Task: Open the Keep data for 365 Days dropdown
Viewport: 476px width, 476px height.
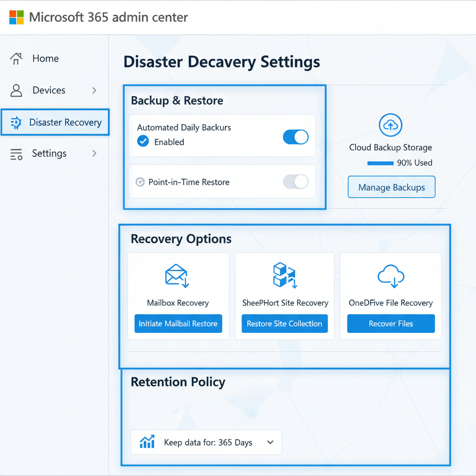Action: 206,442
